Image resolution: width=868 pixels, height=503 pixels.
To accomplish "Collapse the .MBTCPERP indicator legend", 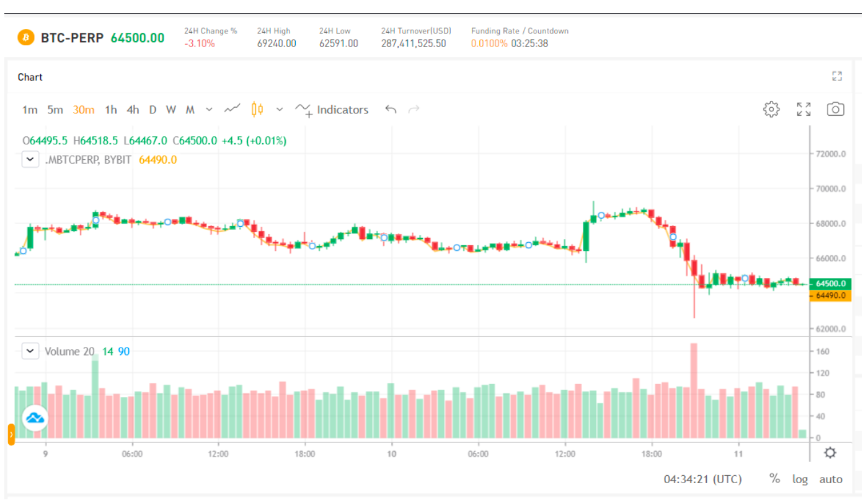I will click(x=30, y=160).
